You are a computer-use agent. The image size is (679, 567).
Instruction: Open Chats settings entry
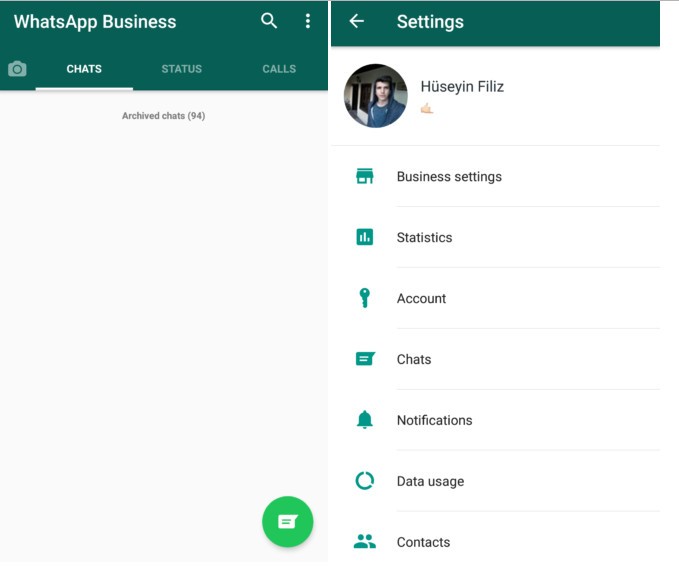click(x=495, y=359)
